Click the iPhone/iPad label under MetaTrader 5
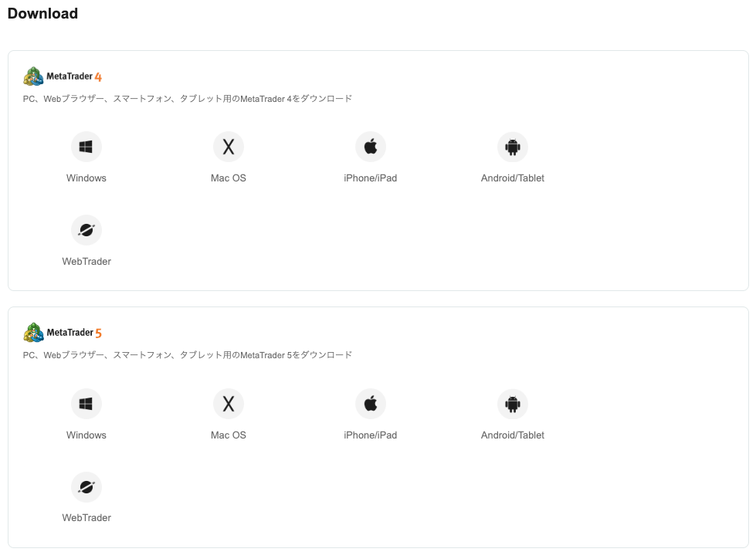 [370, 435]
